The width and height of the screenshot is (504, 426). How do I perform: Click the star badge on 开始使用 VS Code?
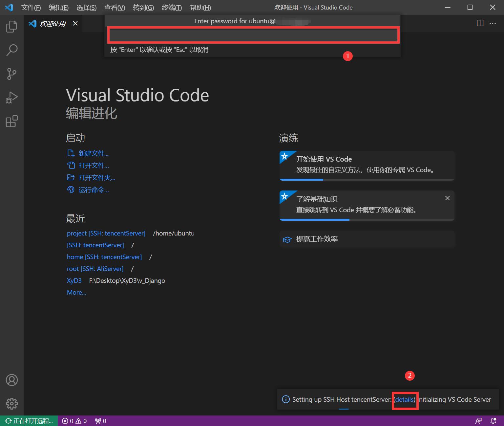click(x=285, y=156)
